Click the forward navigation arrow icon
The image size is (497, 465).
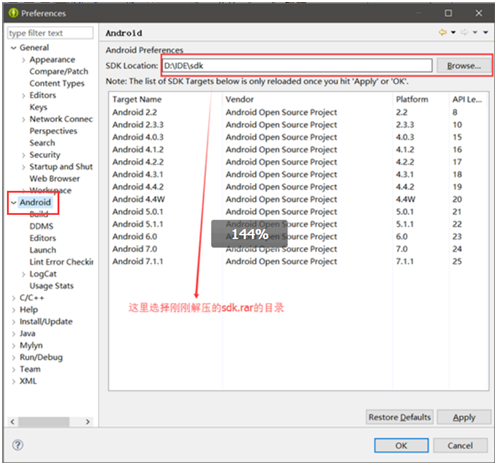[x=464, y=32]
